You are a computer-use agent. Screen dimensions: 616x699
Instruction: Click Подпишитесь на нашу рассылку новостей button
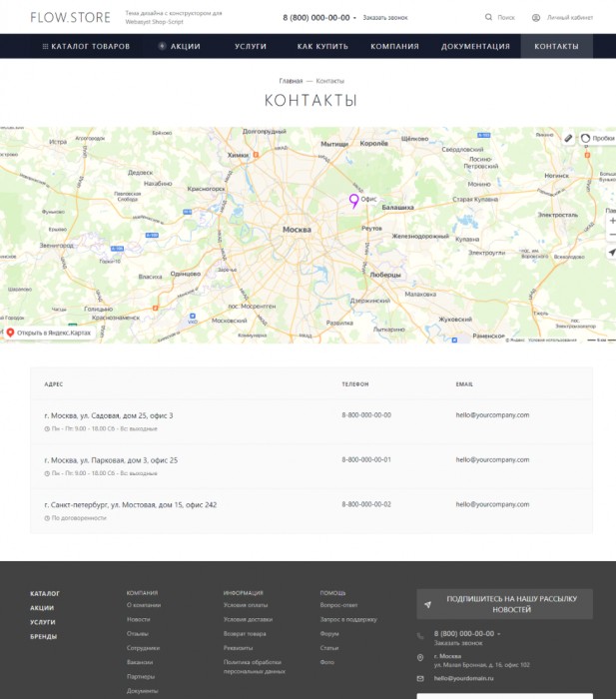pos(504,604)
